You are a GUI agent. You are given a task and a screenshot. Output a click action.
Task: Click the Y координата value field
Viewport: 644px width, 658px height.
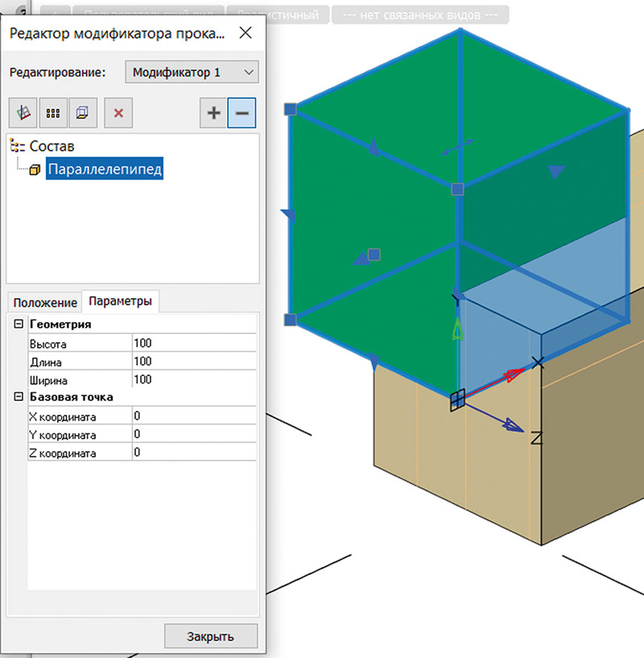click(194, 434)
